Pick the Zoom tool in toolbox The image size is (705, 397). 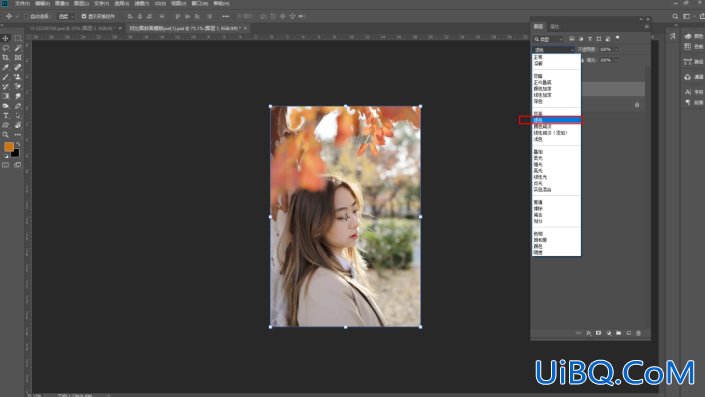coord(6,134)
